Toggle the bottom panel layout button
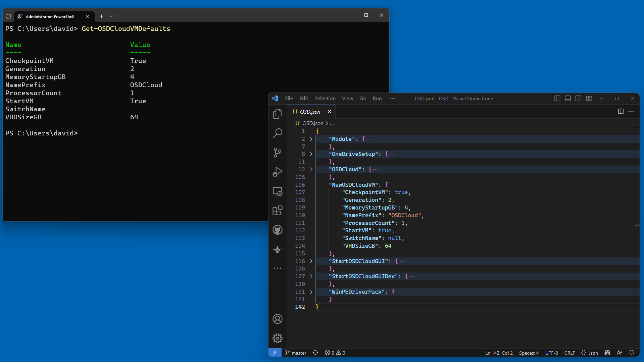Viewport: 644px width, 362px height. (x=568, y=99)
